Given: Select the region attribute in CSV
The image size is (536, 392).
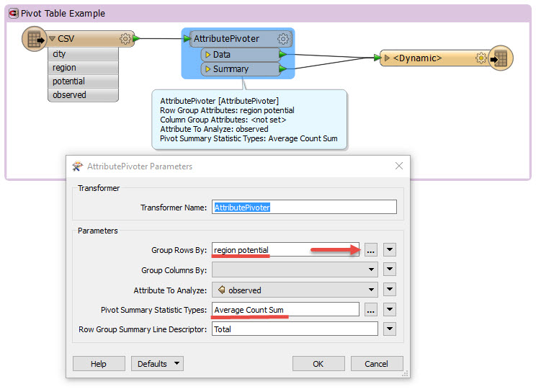Looking at the screenshot, I should [83, 68].
